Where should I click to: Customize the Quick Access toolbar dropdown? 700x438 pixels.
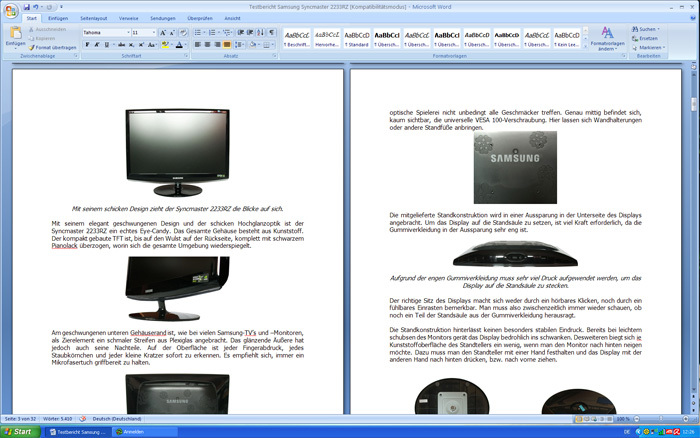point(61,7)
